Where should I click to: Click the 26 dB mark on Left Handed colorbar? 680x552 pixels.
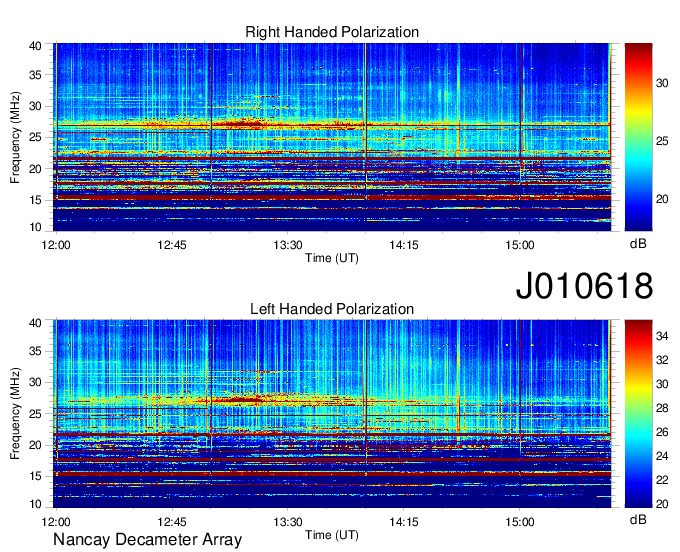pos(662,432)
